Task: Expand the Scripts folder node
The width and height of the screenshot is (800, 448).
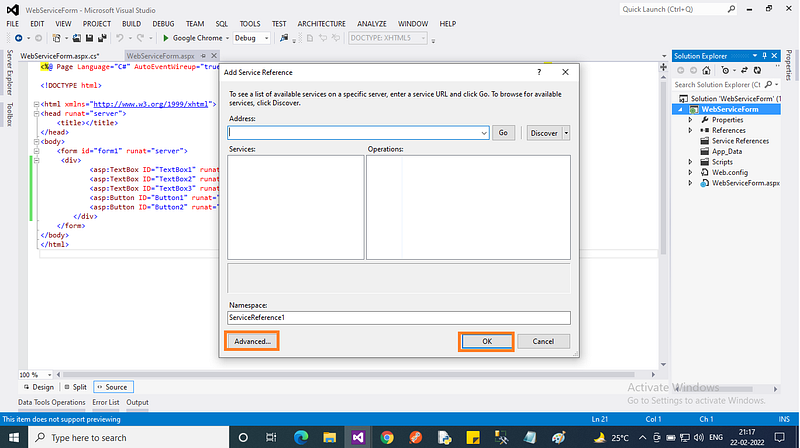Action: click(x=690, y=162)
